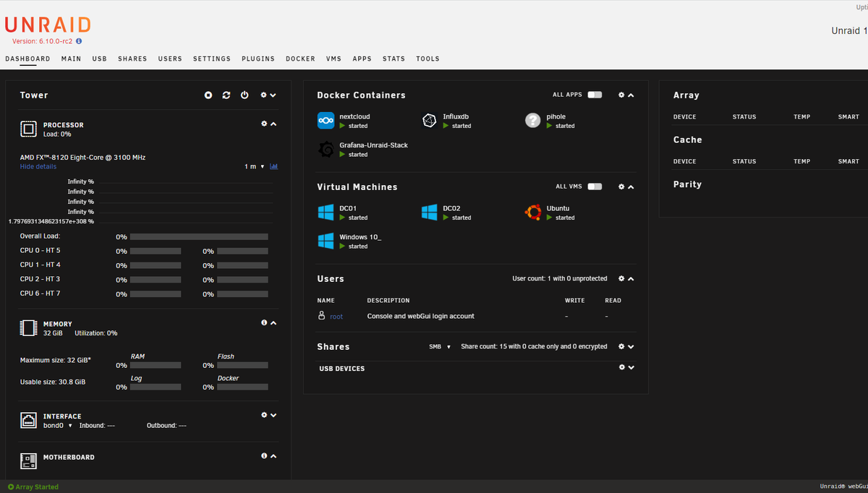Screen dimensions: 868x493
Task: Collapse the Users section chevron
Action: [631, 278]
